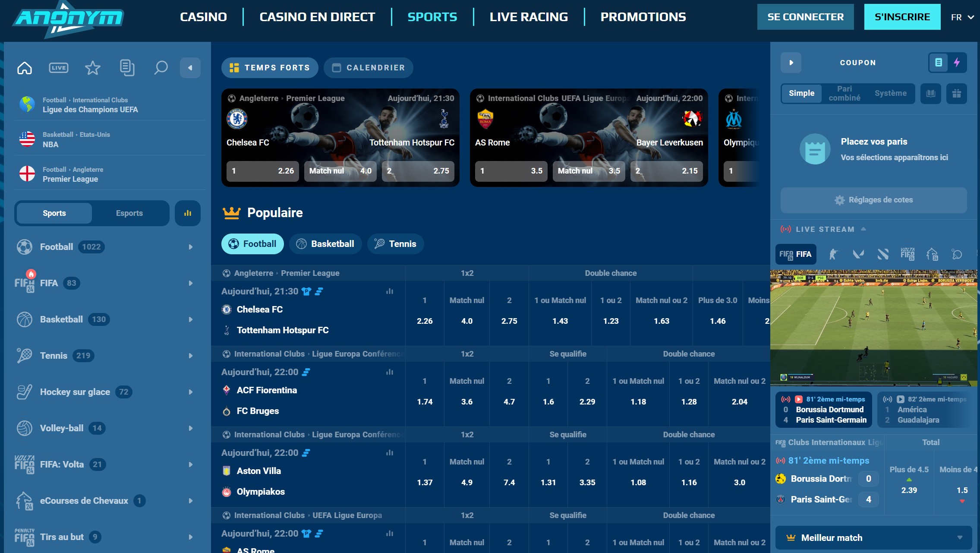980x553 pixels.
Task: Switch to CALENDRIER tab
Action: click(369, 68)
